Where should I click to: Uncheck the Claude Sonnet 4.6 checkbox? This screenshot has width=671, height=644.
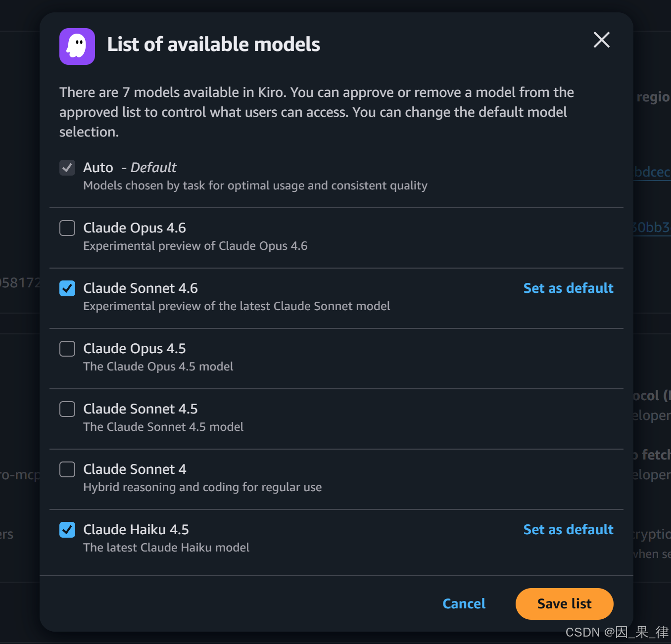pyautogui.click(x=67, y=288)
